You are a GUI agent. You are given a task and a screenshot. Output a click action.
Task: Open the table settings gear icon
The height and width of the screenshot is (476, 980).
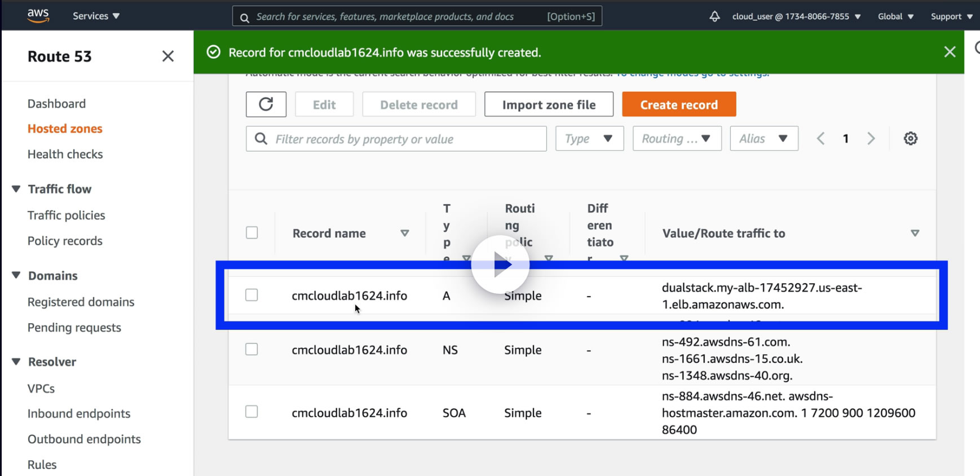pyautogui.click(x=910, y=139)
